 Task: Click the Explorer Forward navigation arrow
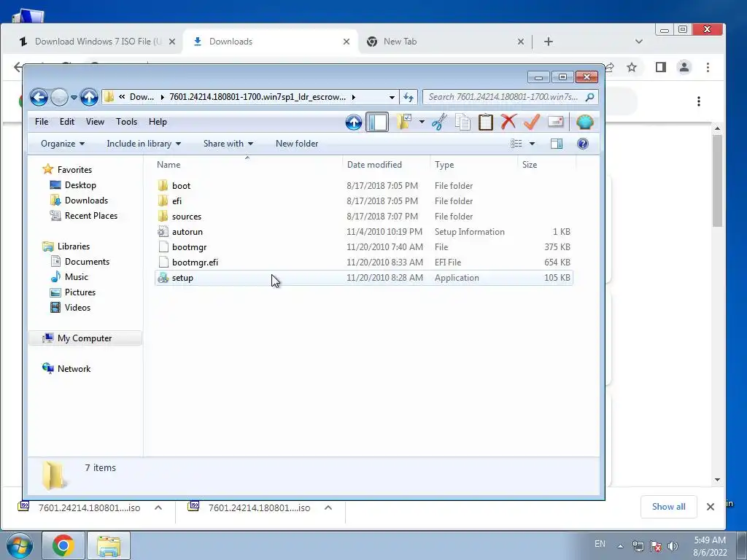pos(59,97)
